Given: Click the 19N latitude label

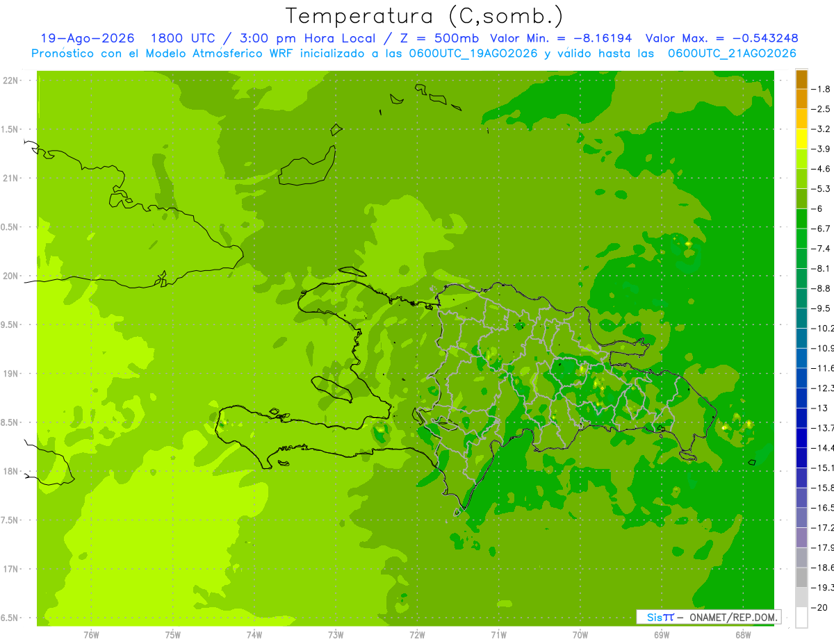Looking at the screenshot, I should tap(10, 373).
